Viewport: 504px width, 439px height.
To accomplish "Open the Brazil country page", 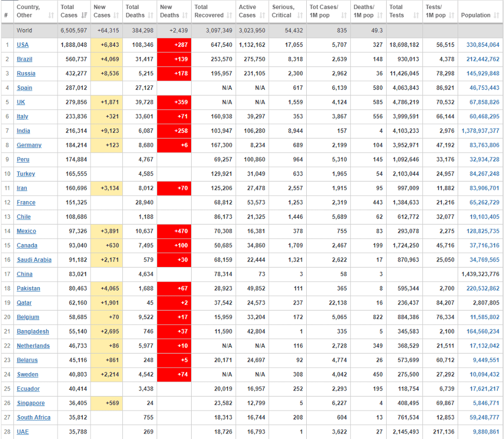I will click(x=25, y=59).
